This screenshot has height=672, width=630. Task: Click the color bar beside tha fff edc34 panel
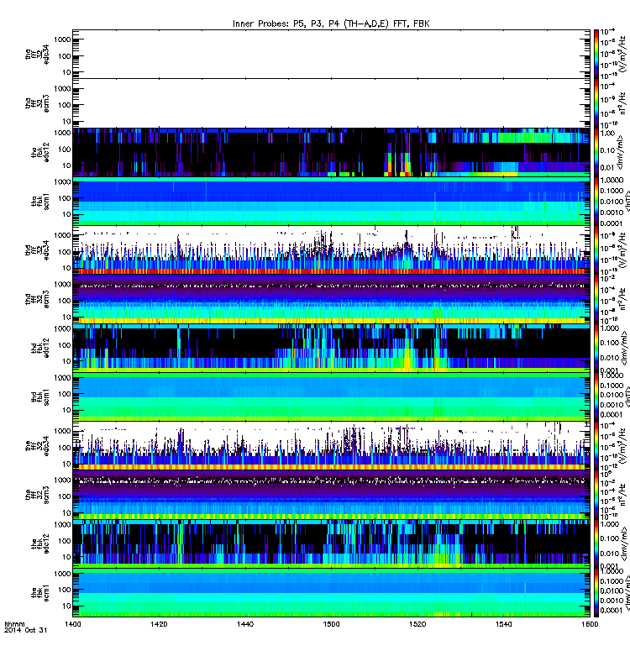596,54
